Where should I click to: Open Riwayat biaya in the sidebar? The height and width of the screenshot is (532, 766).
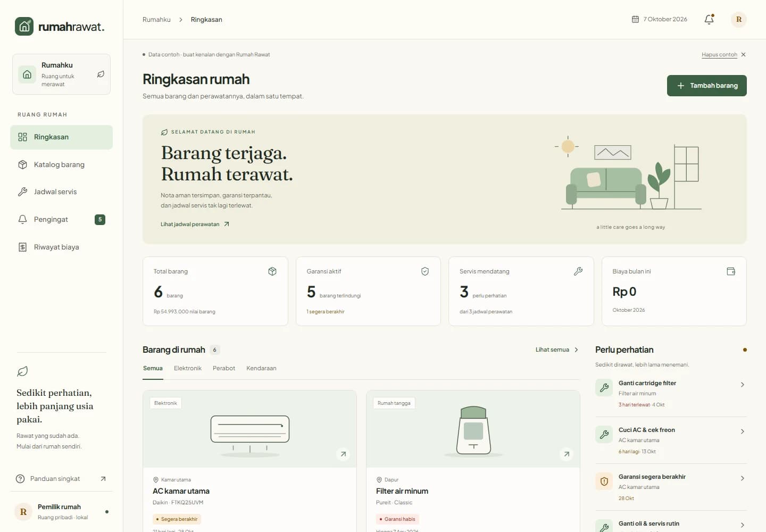pyautogui.click(x=61, y=247)
